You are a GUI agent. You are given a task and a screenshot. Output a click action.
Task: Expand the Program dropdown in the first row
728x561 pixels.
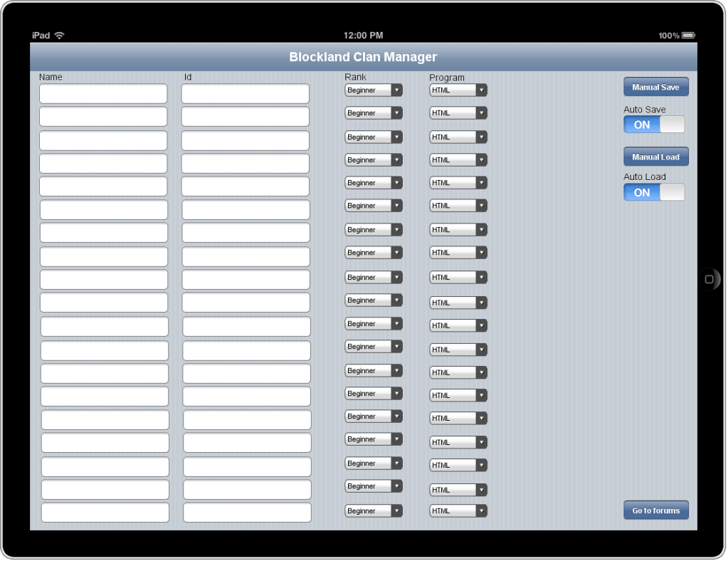click(458, 90)
